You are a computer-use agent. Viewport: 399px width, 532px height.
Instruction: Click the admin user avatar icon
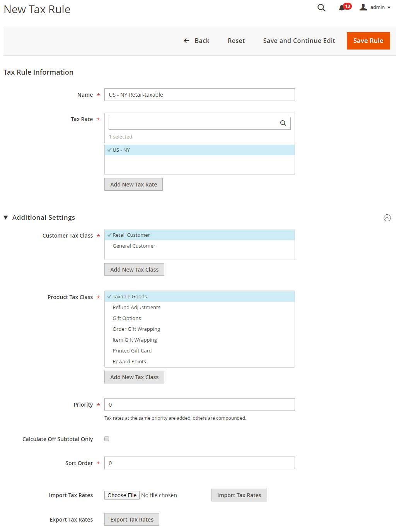click(x=363, y=7)
